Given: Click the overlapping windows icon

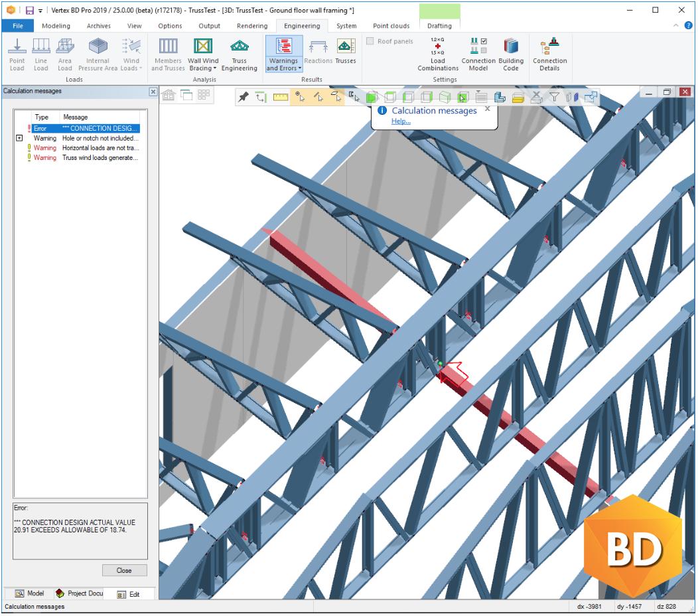Looking at the screenshot, I should [x=186, y=95].
